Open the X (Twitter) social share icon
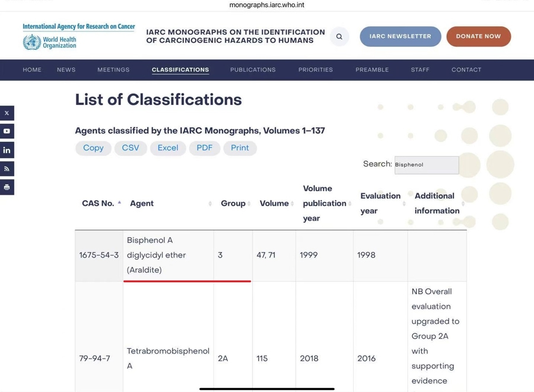534x392 pixels. tap(7, 113)
